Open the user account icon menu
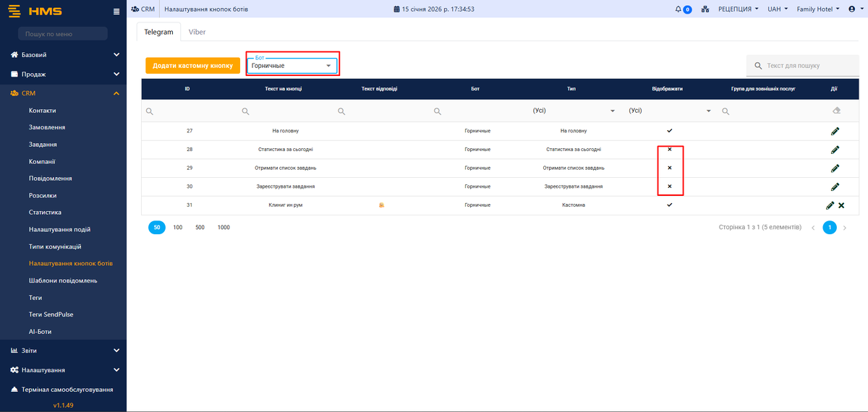 click(855, 9)
